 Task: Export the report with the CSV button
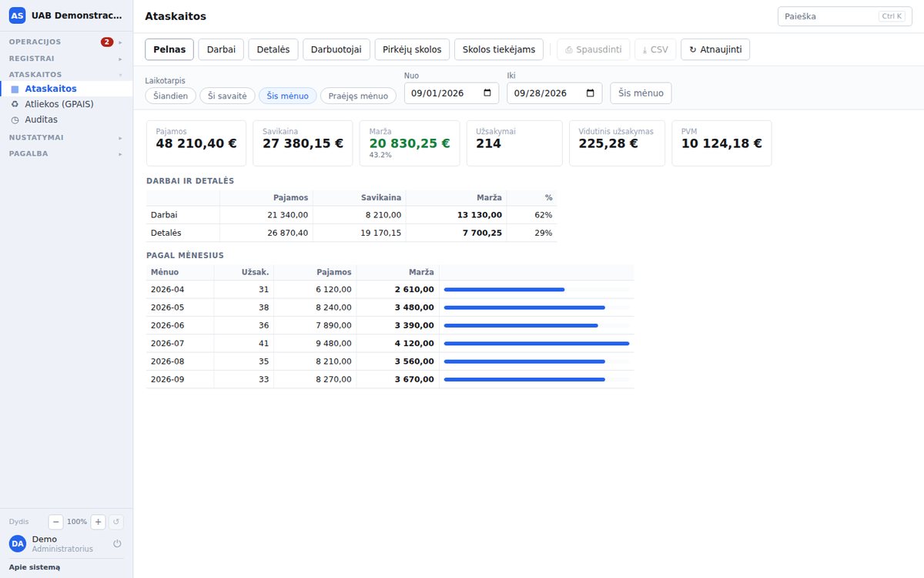pyautogui.click(x=655, y=49)
